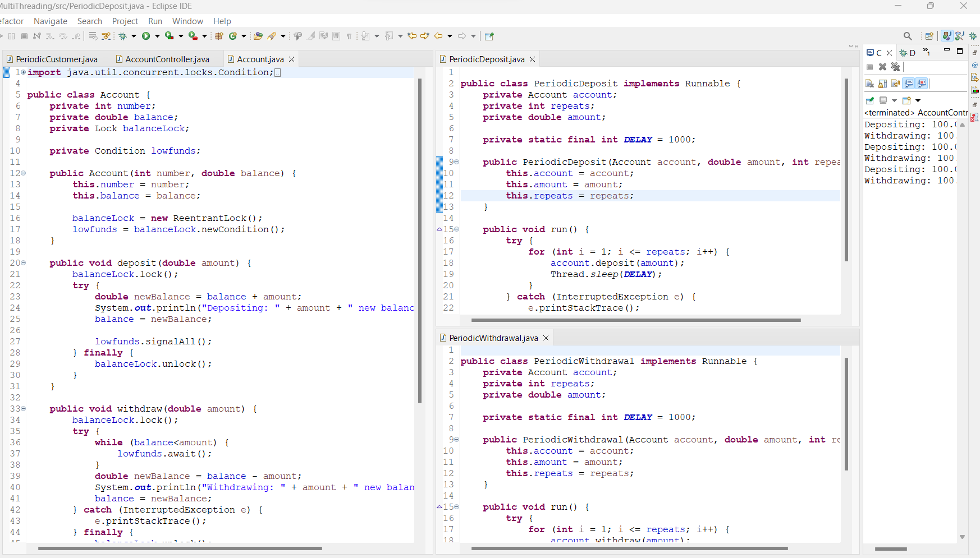This screenshot has height=558, width=980.
Task: Close the Account.java editor tab
Action: click(x=291, y=59)
